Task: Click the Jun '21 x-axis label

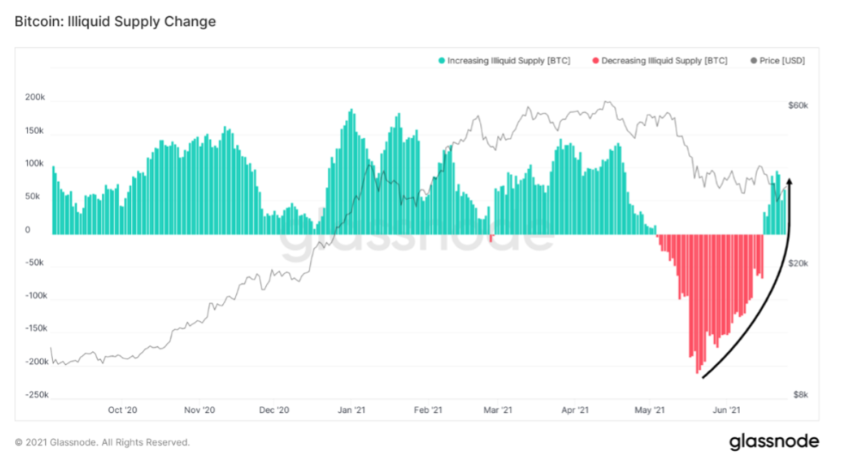Action: pyautogui.click(x=726, y=410)
